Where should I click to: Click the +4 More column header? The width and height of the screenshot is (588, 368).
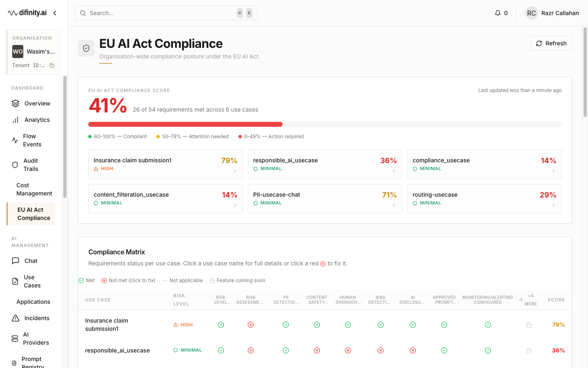pos(529,300)
